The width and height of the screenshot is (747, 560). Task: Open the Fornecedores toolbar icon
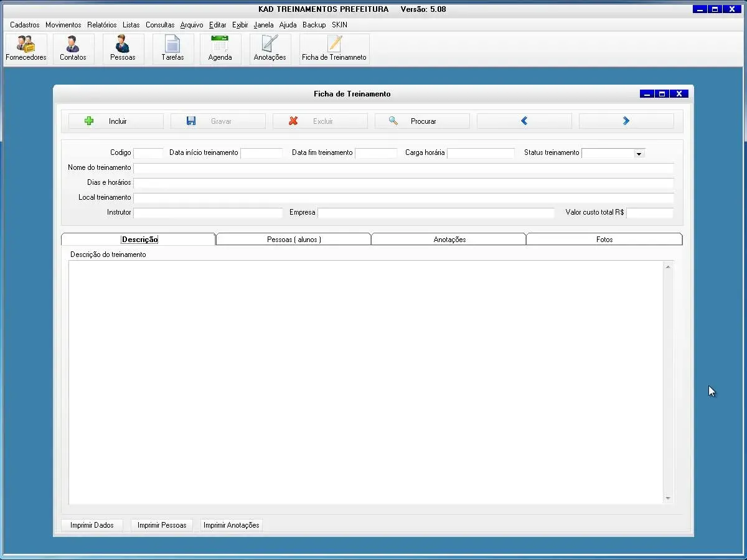click(x=26, y=49)
